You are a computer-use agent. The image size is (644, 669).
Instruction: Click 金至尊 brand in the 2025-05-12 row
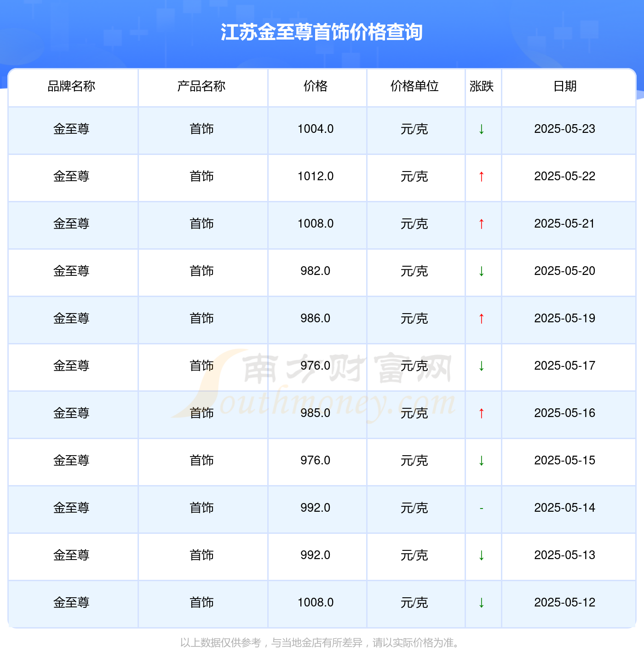[71, 603]
